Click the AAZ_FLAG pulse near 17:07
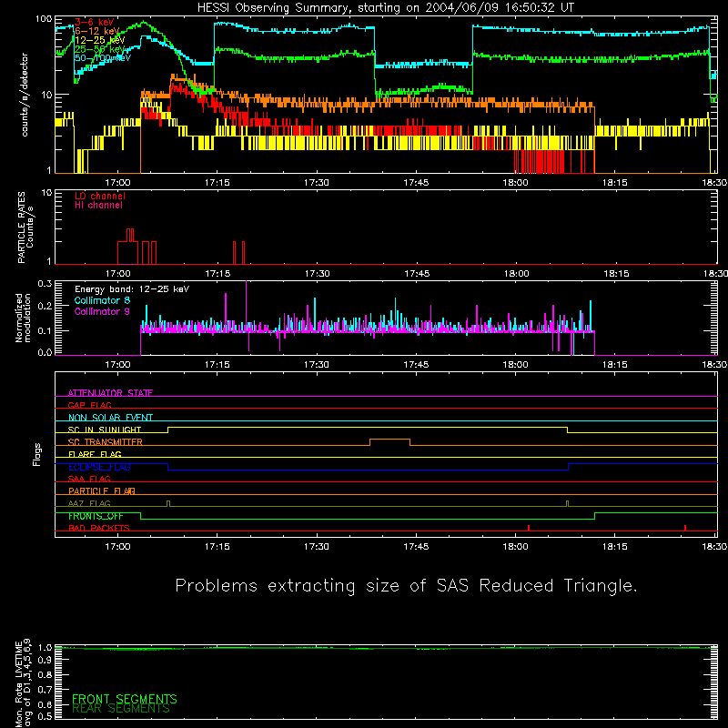 (x=168, y=503)
